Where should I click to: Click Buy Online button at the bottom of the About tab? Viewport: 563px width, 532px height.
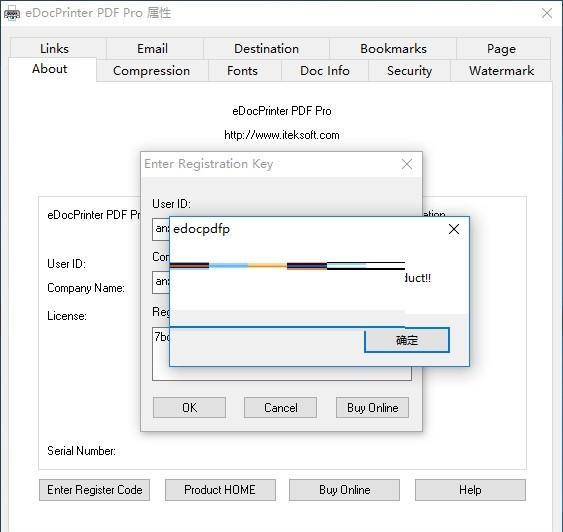pos(344,490)
